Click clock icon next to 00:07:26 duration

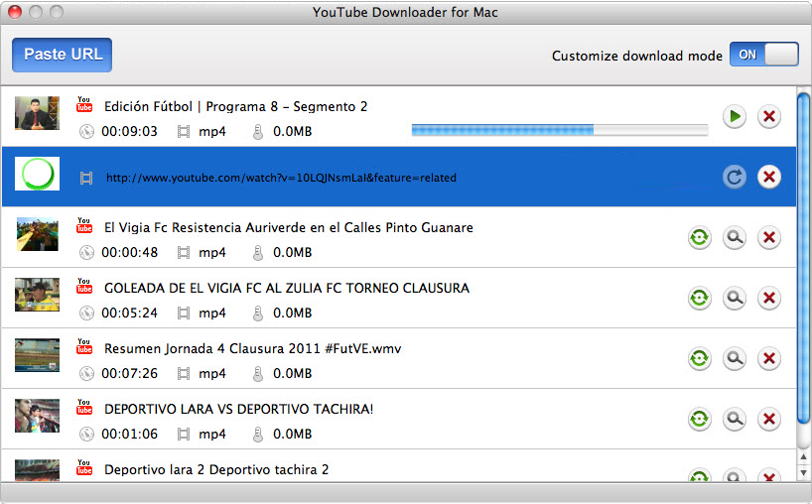[86, 374]
